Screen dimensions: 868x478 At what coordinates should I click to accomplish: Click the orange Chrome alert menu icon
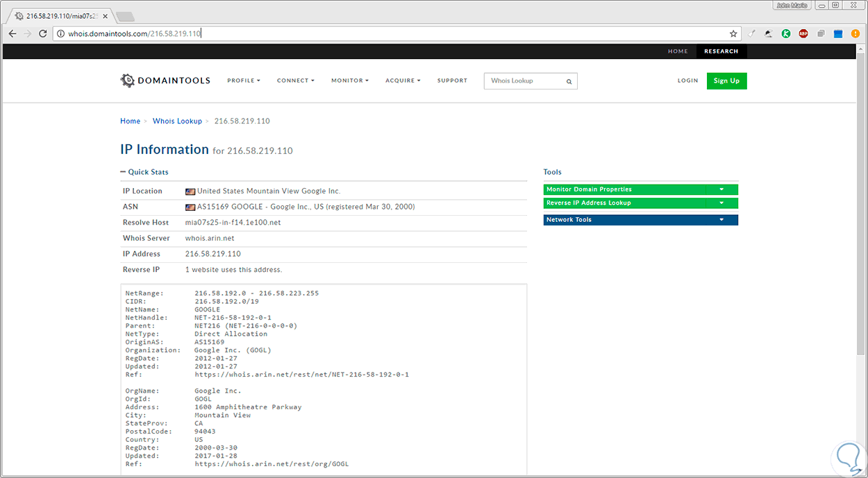856,33
